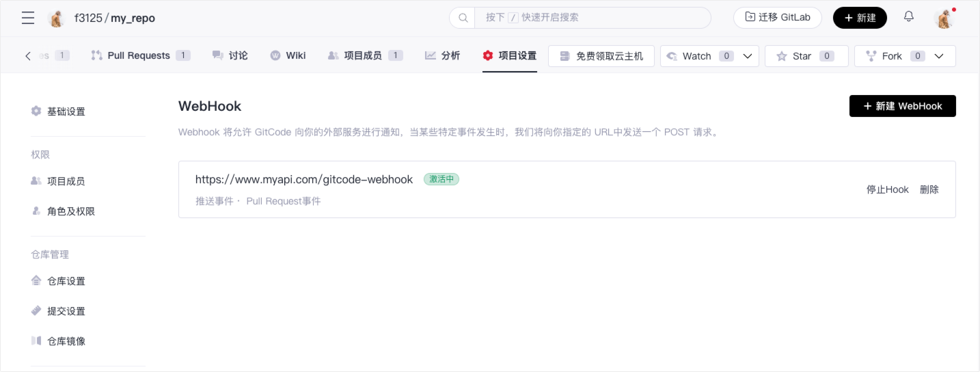Delete the gitcode-webhook entry

pos(929,189)
